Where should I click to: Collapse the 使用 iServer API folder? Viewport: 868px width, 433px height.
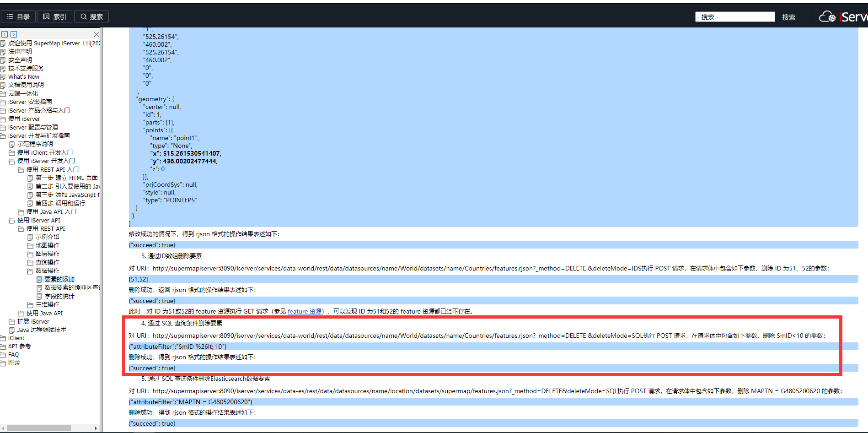[12, 221]
